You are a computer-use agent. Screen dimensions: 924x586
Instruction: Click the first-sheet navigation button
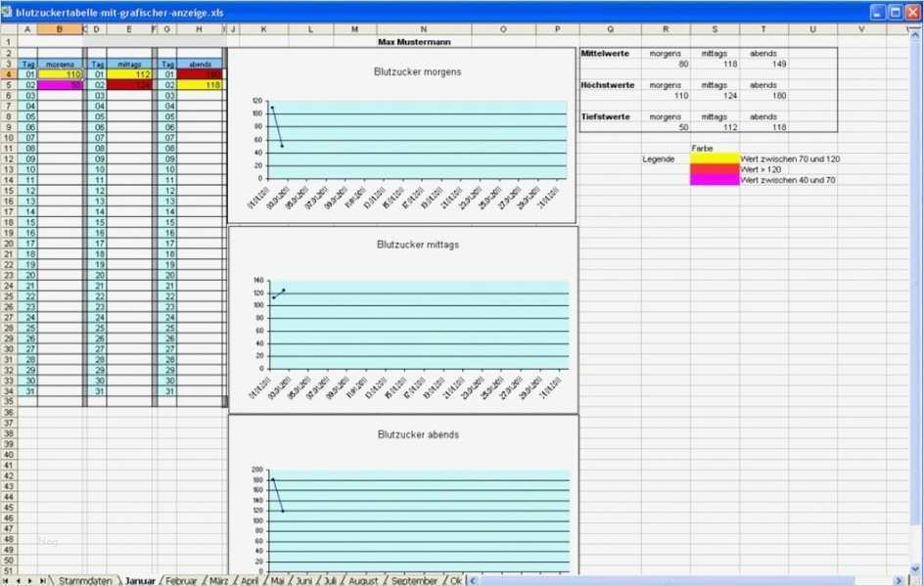coord(7,579)
